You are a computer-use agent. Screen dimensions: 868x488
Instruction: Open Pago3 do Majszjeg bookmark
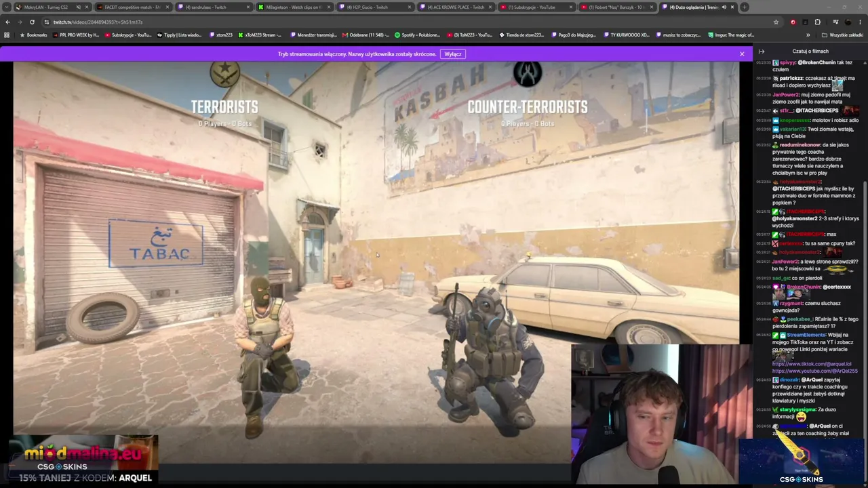(574, 35)
